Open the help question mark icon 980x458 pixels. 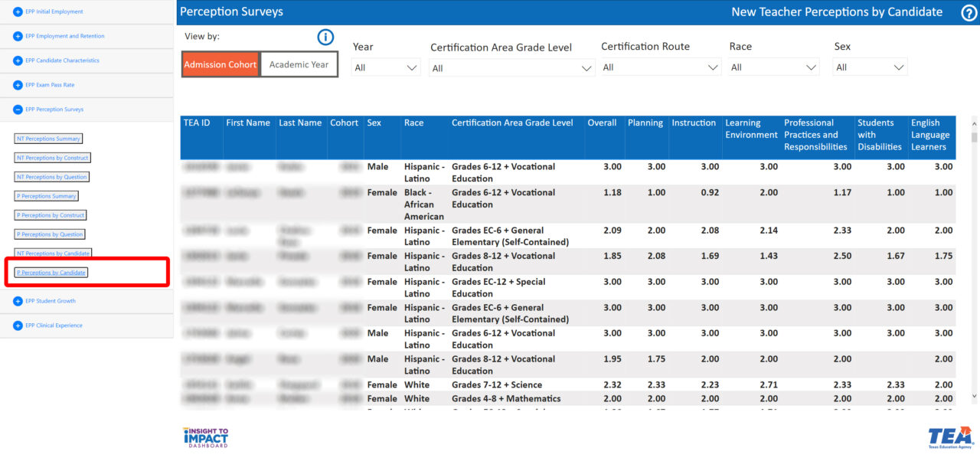969,12
